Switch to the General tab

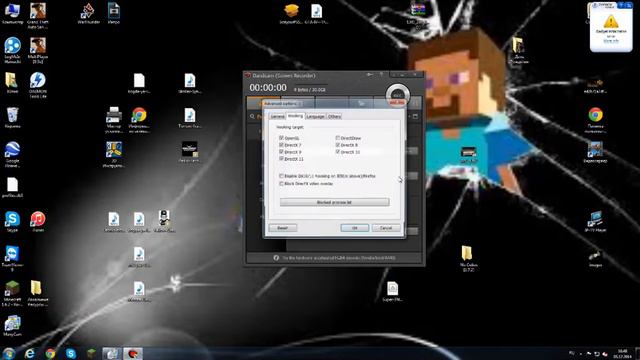[x=277, y=116]
